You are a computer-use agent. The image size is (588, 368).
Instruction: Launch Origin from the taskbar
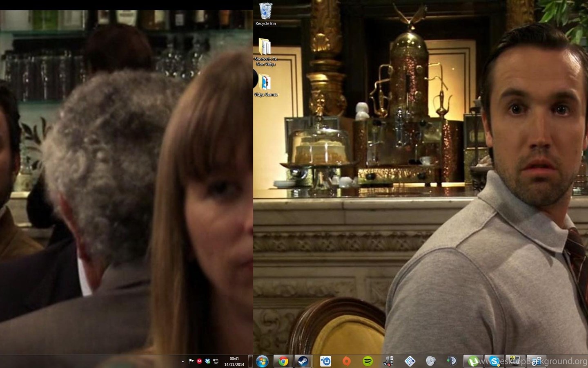(x=347, y=361)
